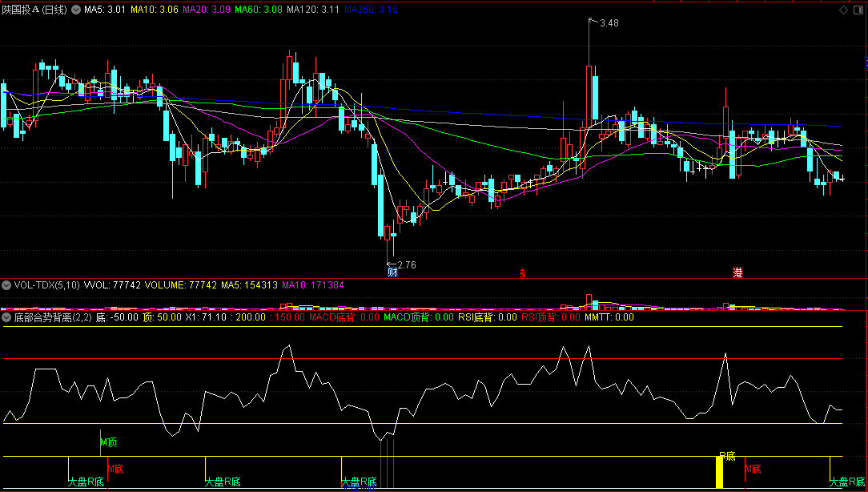
Task: Click the 2.76 low price label
Action: coord(406,265)
